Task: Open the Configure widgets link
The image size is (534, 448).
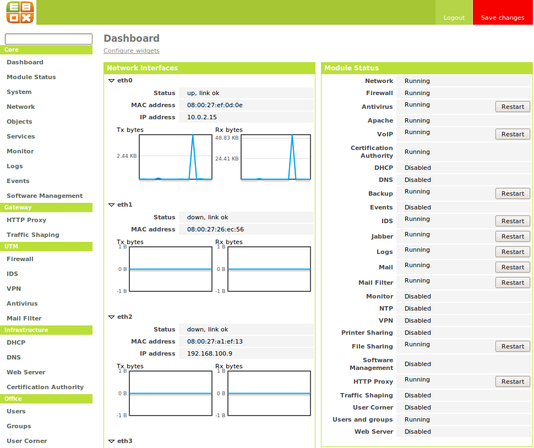Action: coord(131,51)
